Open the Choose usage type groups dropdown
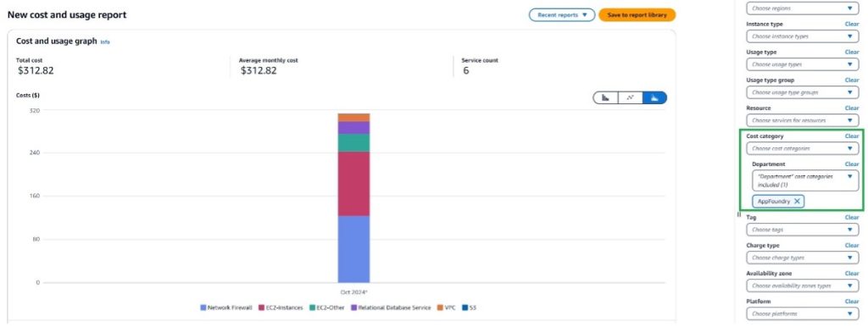The height and width of the screenshot is (327, 868). click(802, 92)
